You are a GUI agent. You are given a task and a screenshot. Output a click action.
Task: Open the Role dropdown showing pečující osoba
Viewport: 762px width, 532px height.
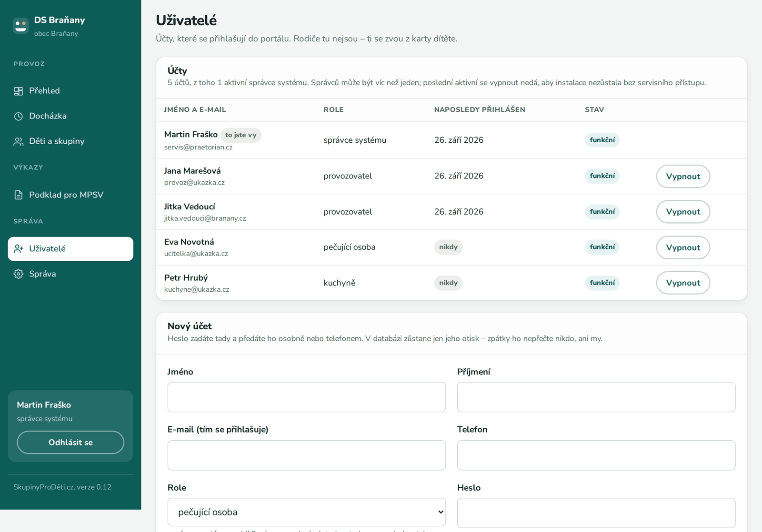[x=307, y=512]
